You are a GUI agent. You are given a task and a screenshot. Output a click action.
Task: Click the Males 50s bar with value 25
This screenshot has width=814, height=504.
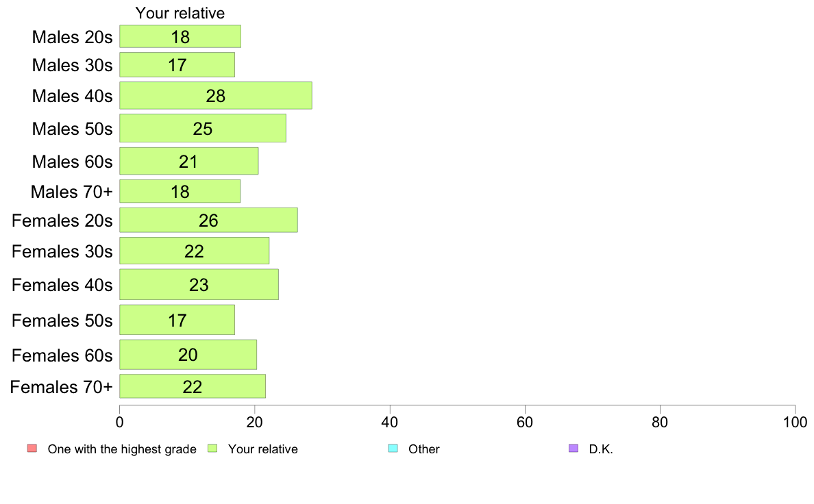pos(203,128)
